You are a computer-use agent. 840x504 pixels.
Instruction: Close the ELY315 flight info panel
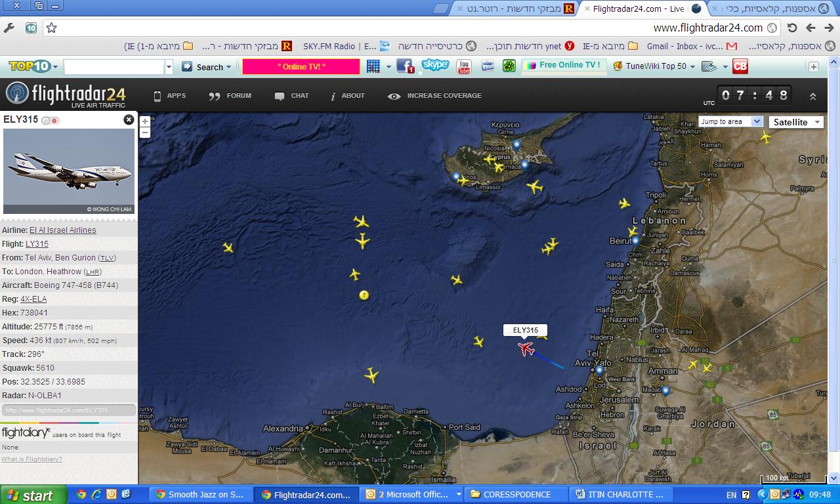click(x=129, y=119)
